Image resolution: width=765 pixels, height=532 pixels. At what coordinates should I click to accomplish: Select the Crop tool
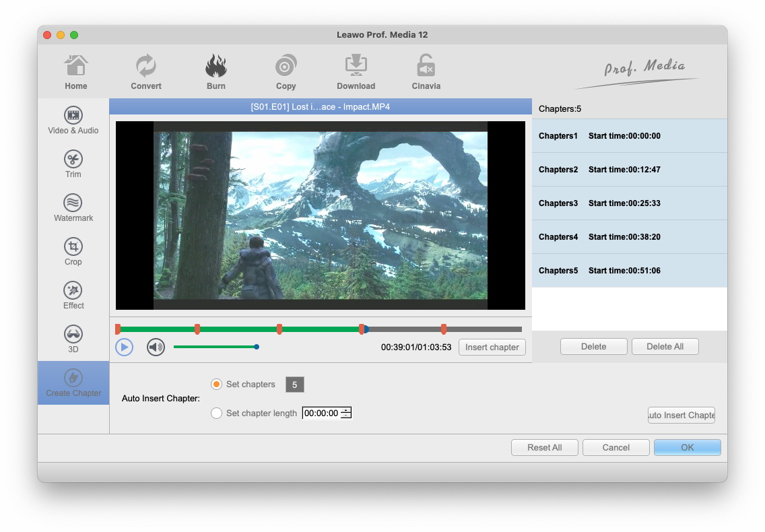click(x=73, y=252)
